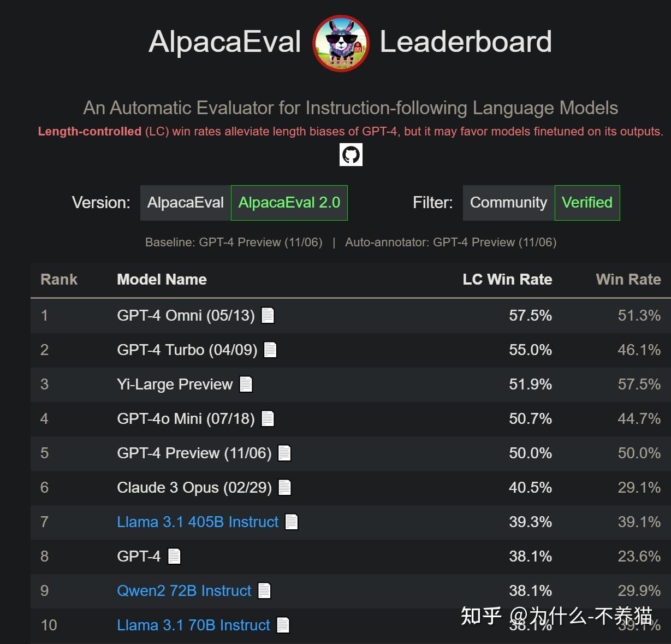Screen dimensions: 671x644
Task: Open the Qwen2 72B Instruct link
Action: (184, 590)
